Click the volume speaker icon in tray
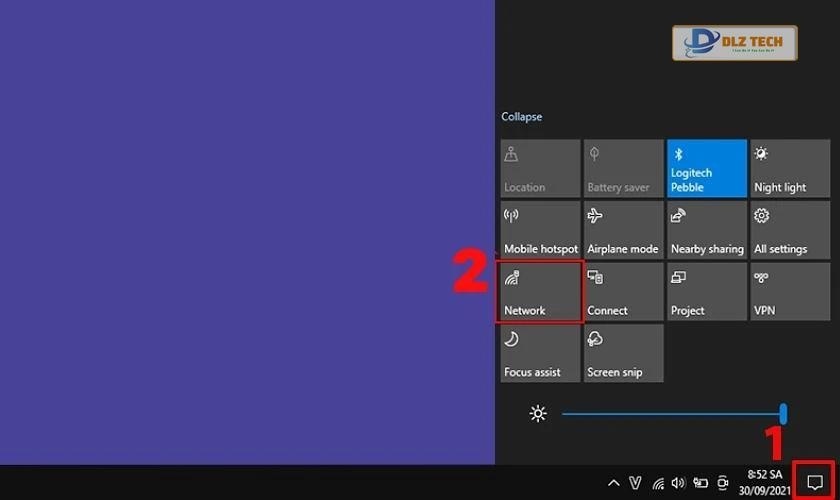840x500 pixels. click(679, 483)
